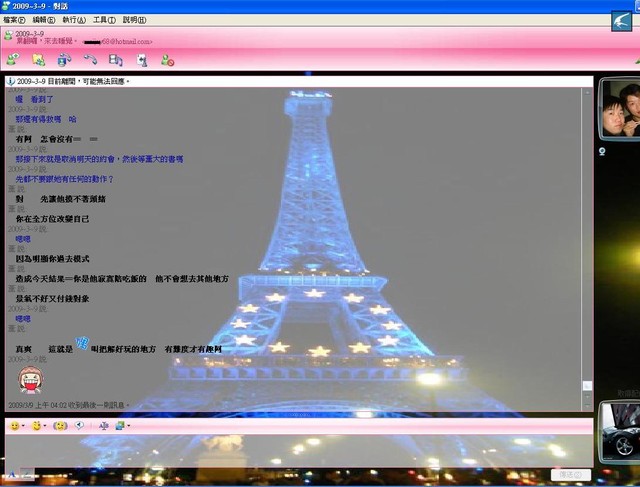Click the info icon in away notice bar
The height and width of the screenshot is (487, 640).
[11, 81]
